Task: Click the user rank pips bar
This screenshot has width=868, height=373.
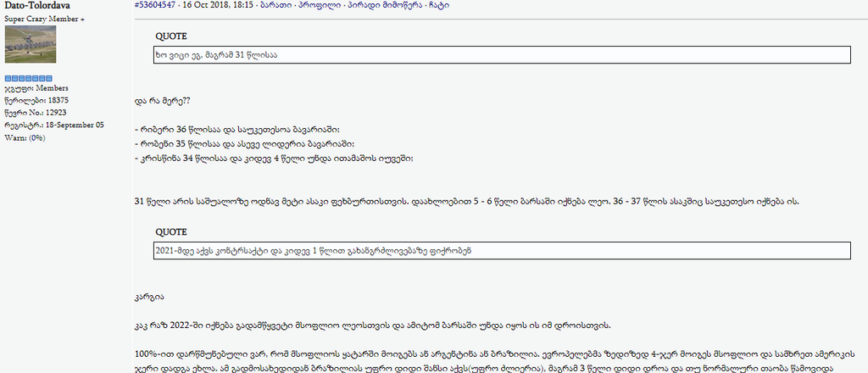Action: [x=29, y=79]
